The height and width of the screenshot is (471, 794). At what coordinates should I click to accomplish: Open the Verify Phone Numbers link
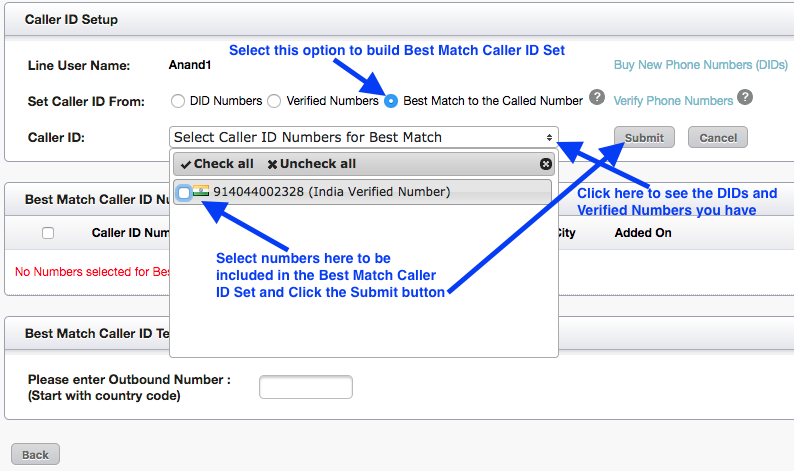tap(673, 101)
